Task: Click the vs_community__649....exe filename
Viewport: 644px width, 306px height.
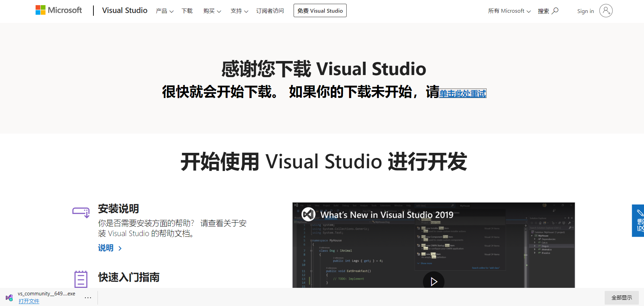Action: (x=47, y=294)
